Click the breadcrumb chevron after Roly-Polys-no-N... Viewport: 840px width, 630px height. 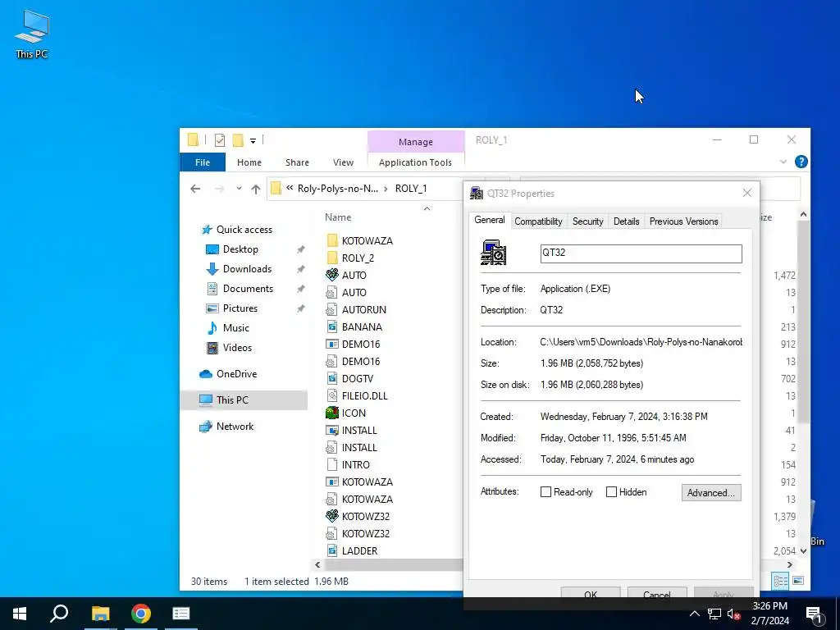(x=386, y=189)
